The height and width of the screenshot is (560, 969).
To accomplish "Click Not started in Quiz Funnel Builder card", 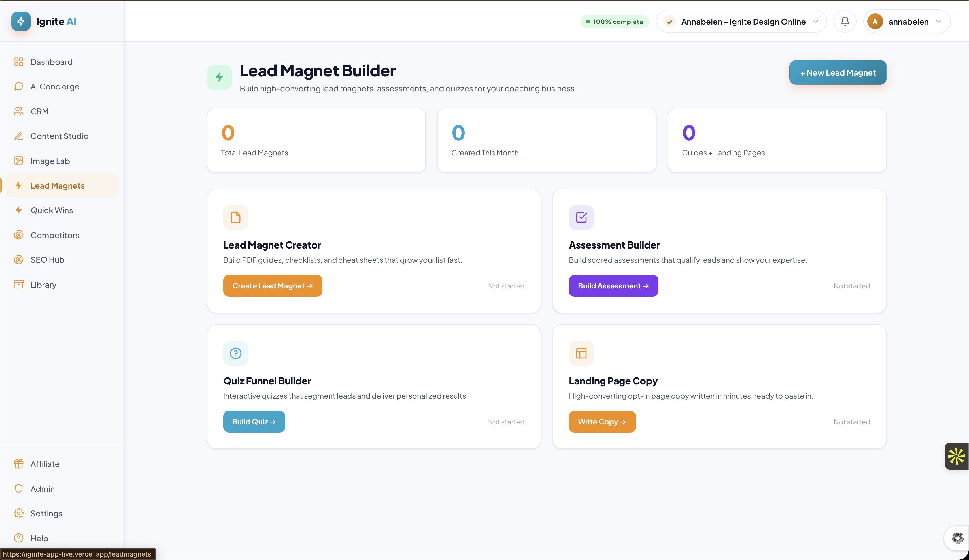I will click(506, 422).
